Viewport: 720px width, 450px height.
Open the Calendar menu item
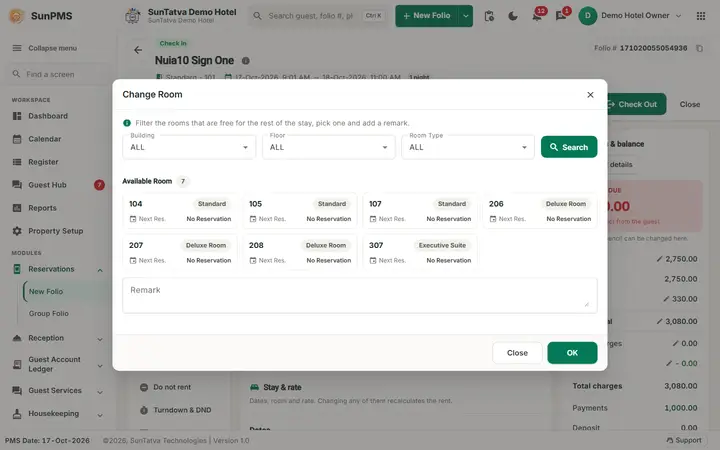point(45,139)
